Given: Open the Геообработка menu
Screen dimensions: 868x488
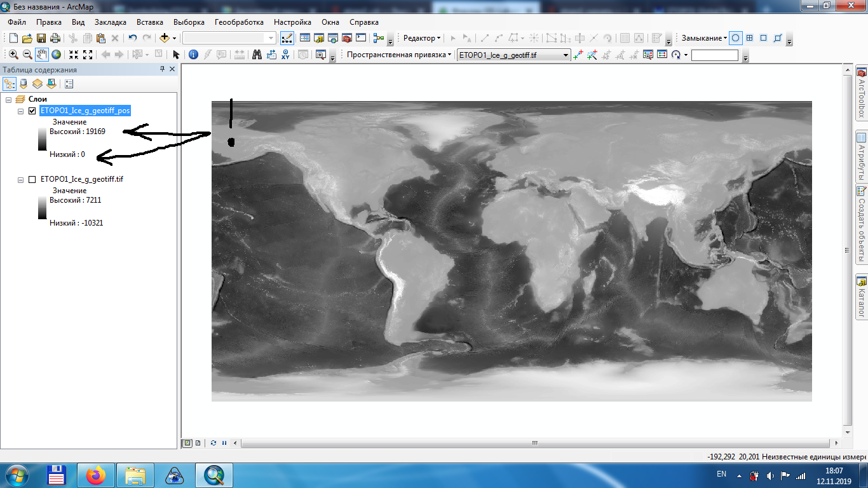Looking at the screenshot, I should click(239, 22).
